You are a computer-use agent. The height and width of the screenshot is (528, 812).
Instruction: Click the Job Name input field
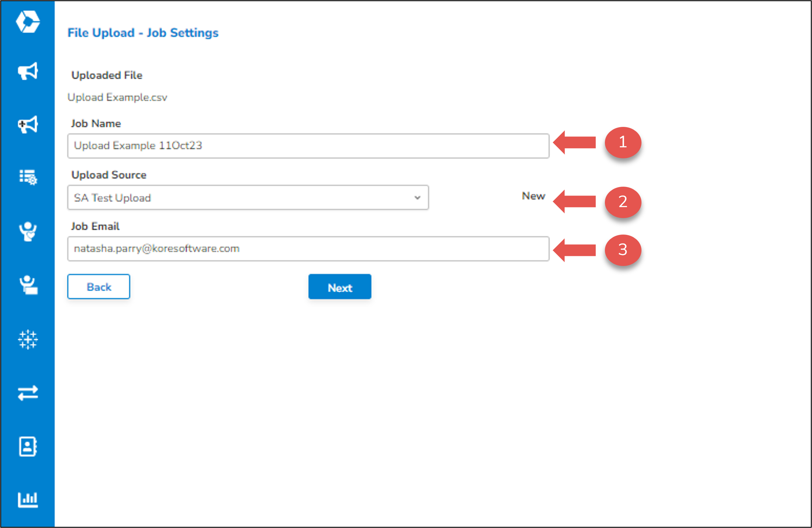[308, 146]
